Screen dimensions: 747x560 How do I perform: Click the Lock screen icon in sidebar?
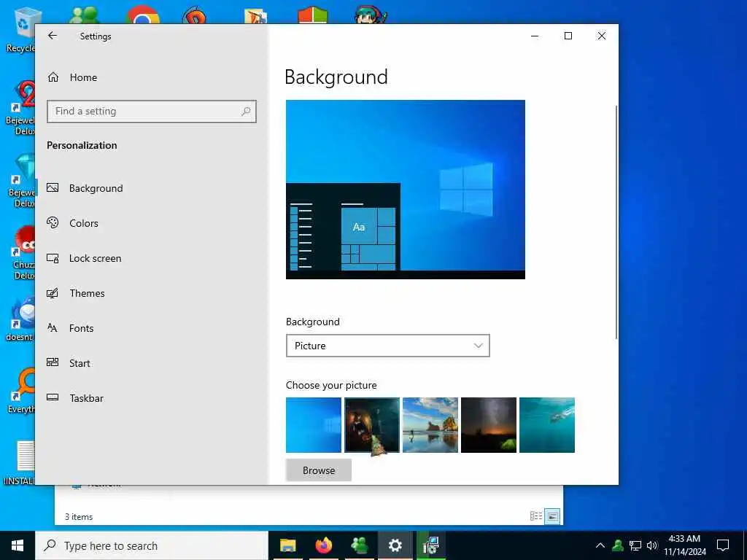point(53,258)
